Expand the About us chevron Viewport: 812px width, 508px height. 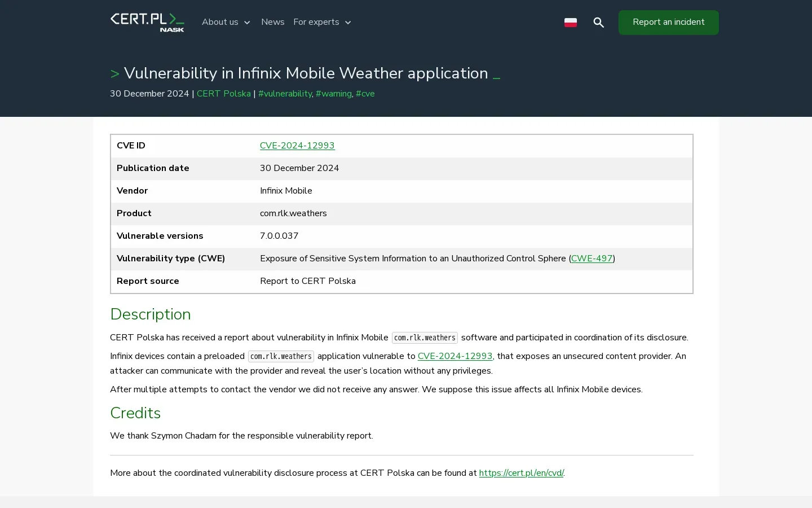pyautogui.click(x=247, y=23)
